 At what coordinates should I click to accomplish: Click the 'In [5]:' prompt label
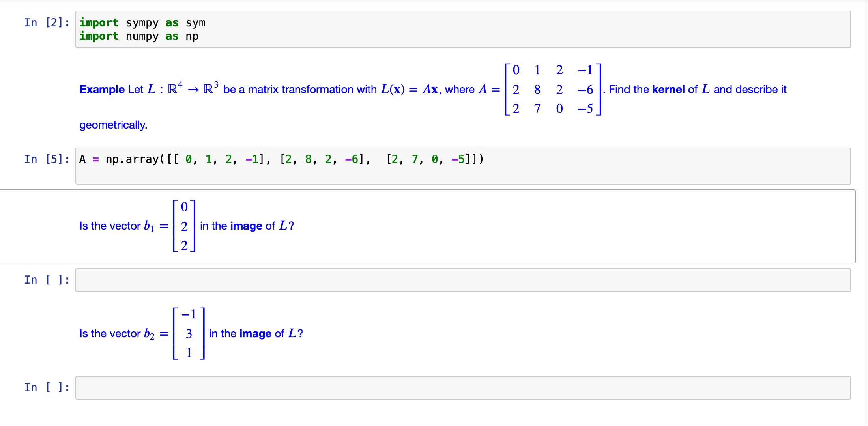(46, 159)
